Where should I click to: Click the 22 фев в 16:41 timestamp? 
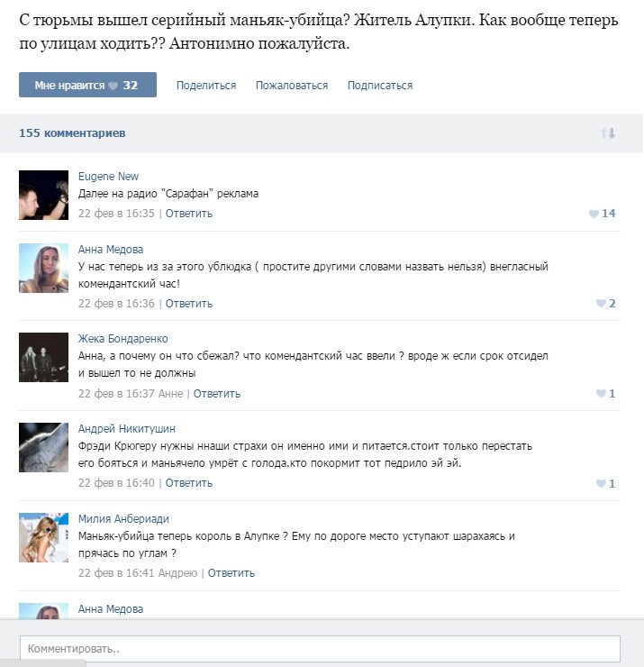116,573
